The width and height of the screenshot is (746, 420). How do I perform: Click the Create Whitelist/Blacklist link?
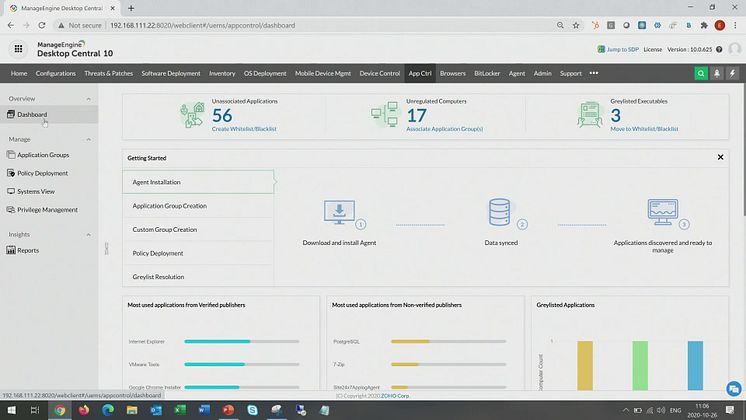tap(244, 129)
